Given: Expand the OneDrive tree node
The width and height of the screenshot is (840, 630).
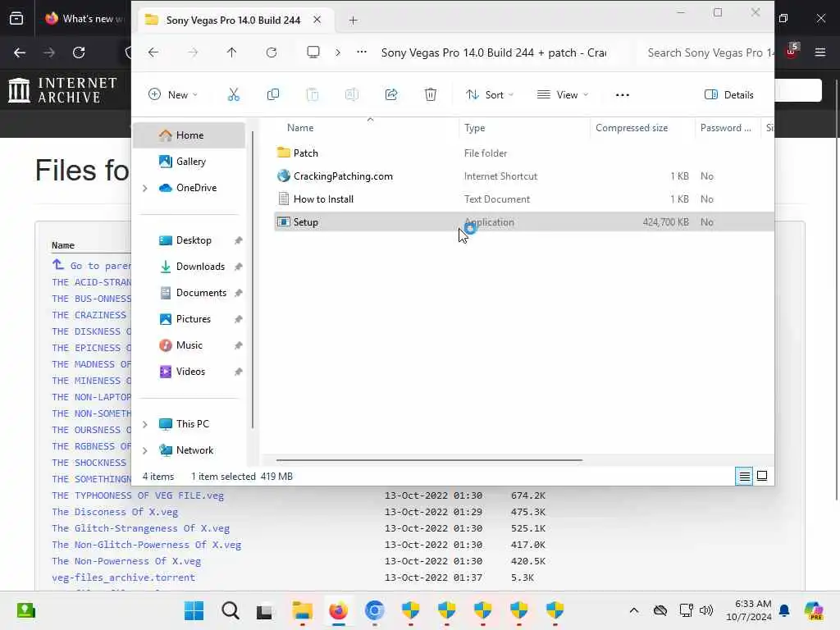Looking at the screenshot, I should point(144,188).
